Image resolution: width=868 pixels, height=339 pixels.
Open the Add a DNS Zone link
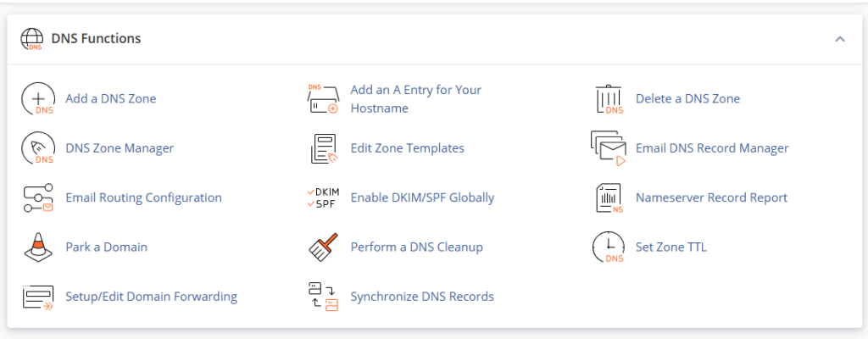tap(111, 98)
